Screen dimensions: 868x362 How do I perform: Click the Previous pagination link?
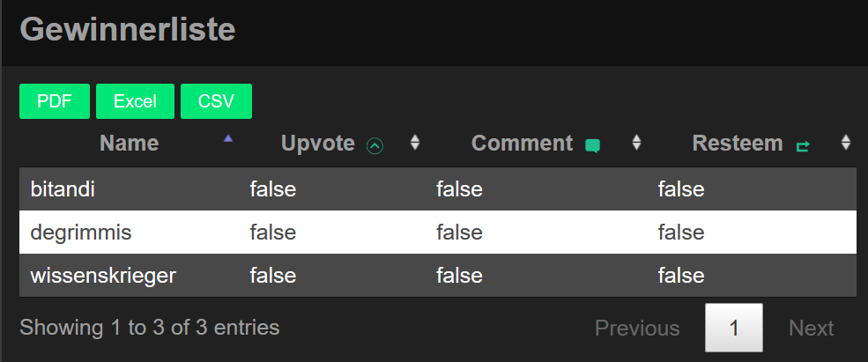(x=637, y=329)
